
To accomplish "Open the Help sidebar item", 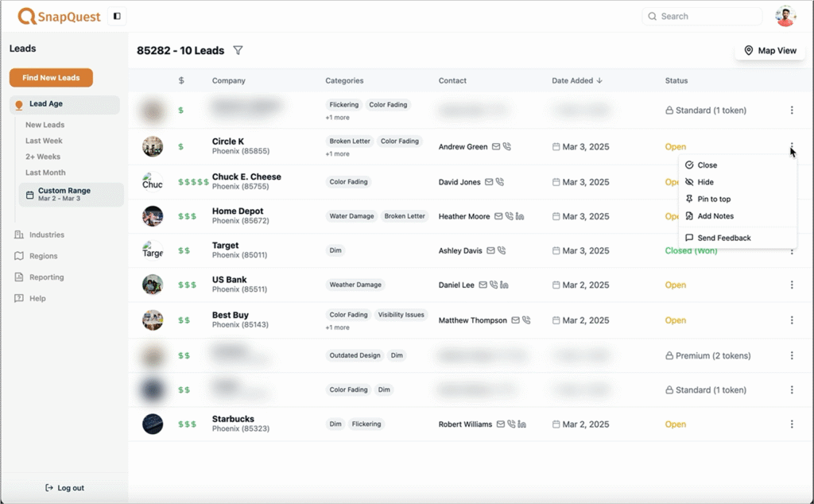I will click(x=30, y=298).
